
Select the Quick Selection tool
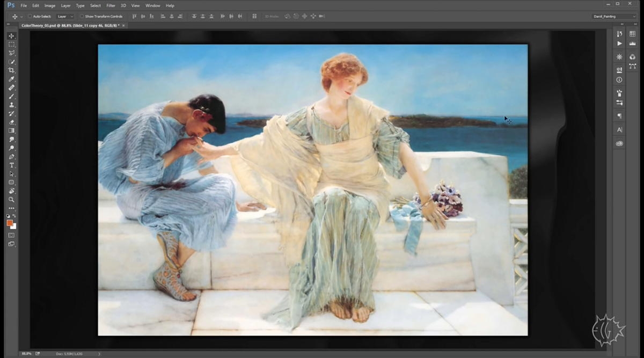tap(11, 62)
